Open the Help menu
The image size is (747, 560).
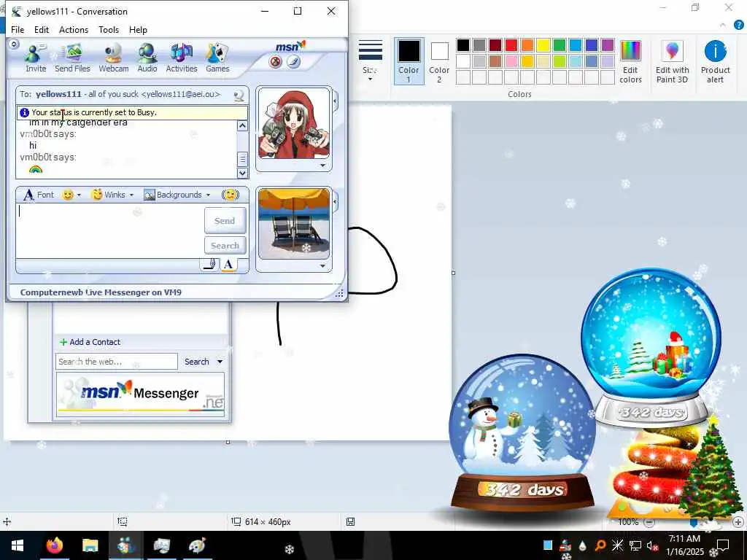(x=138, y=29)
